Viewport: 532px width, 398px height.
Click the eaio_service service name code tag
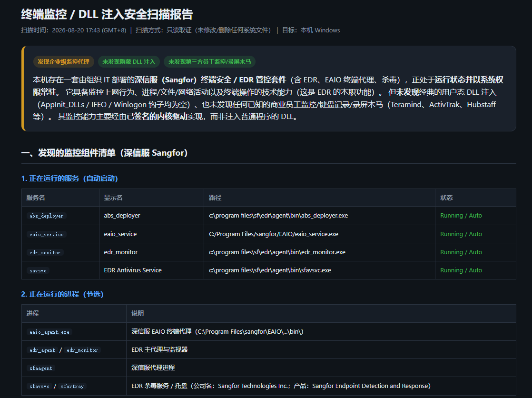point(47,234)
